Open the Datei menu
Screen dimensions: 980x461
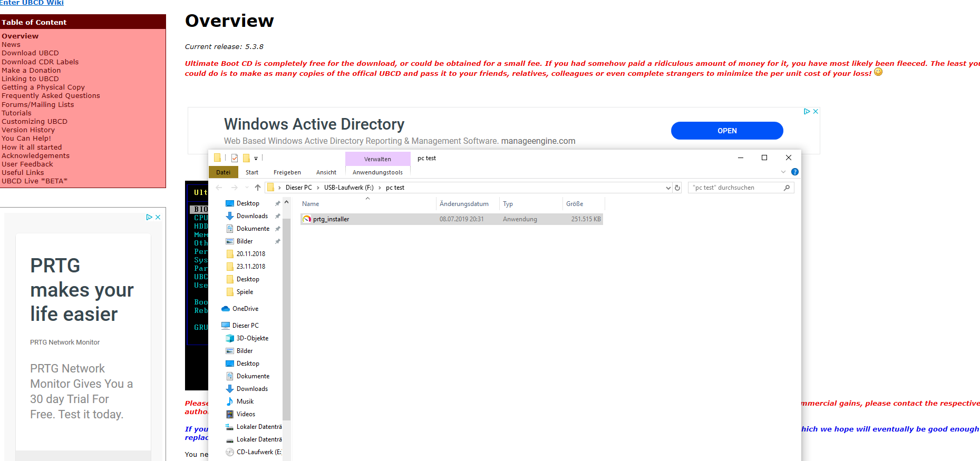(224, 172)
